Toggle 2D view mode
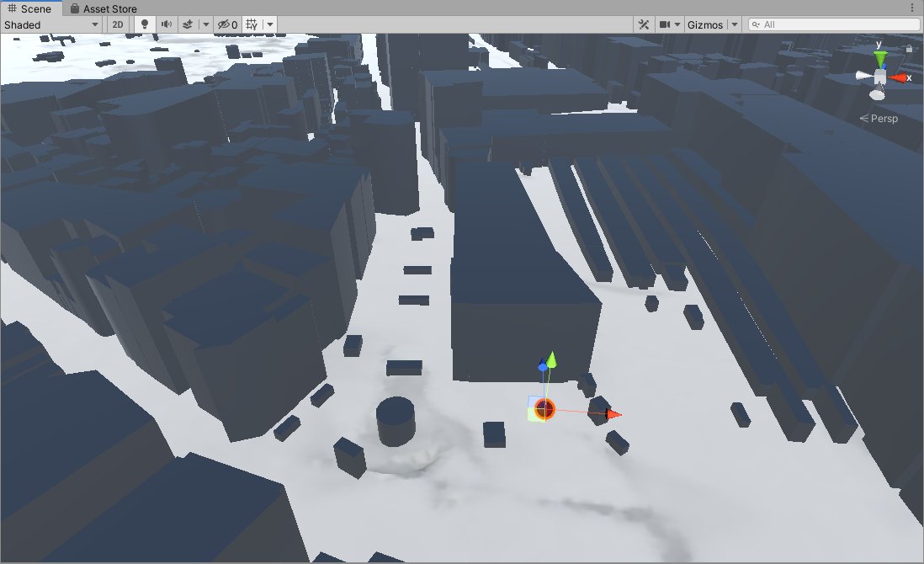The height and width of the screenshot is (564, 924). click(118, 24)
